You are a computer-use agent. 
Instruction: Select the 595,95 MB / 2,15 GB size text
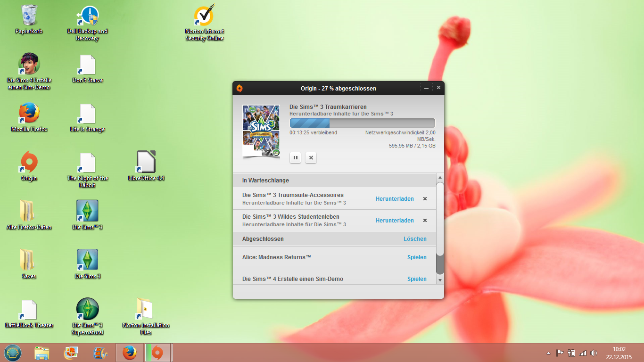(412, 146)
